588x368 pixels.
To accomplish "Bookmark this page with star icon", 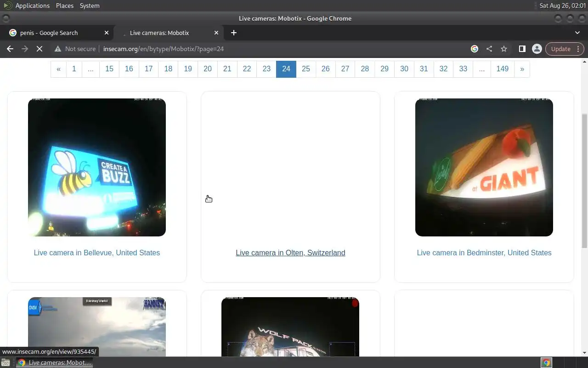I will coord(504,49).
